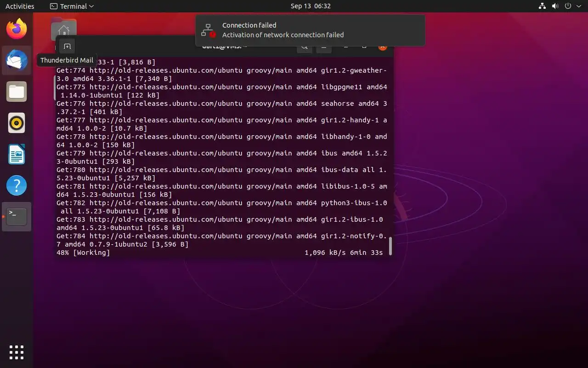Open the Terminal app menu in top bar

[x=72, y=6]
